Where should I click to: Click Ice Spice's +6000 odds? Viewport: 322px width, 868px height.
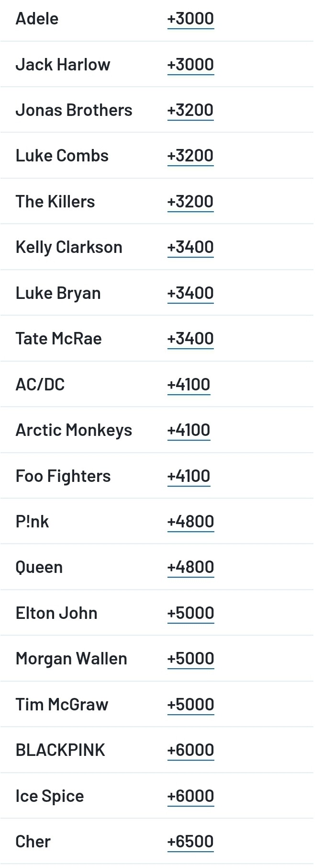(190, 796)
